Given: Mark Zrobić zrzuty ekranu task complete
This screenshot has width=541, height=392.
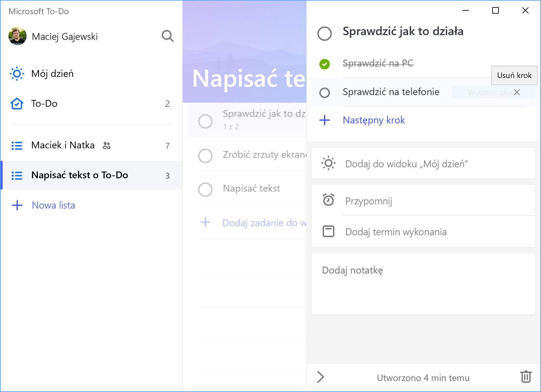Looking at the screenshot, I should click(205, 156).
